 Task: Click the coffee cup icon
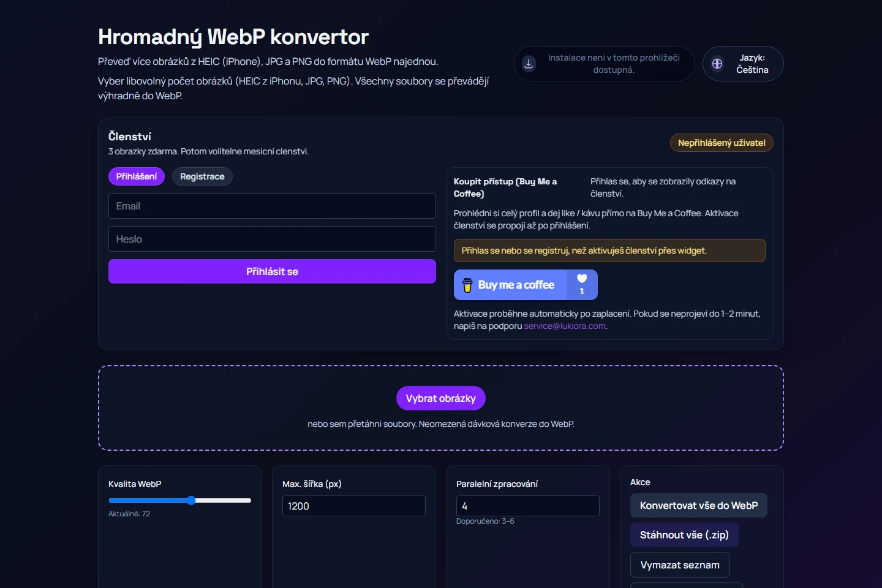pos(467,285)
